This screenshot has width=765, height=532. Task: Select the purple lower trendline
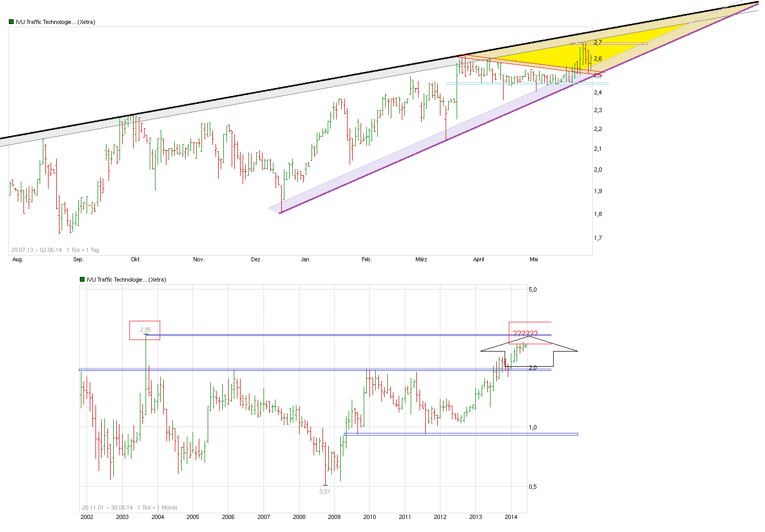click(417, 156)
